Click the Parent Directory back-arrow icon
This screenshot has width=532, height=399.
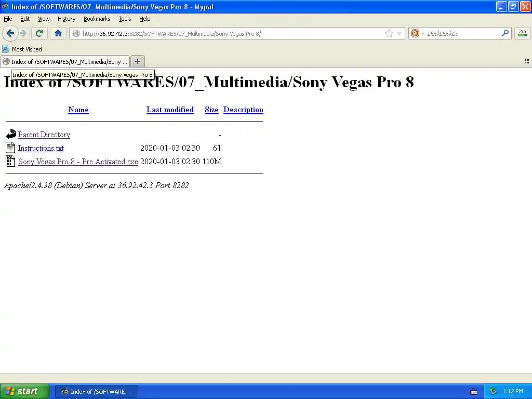[x=11, y=134]
